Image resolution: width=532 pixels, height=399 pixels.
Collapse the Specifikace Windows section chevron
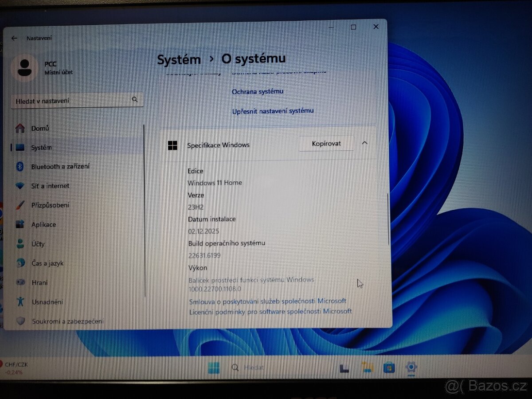364,143
